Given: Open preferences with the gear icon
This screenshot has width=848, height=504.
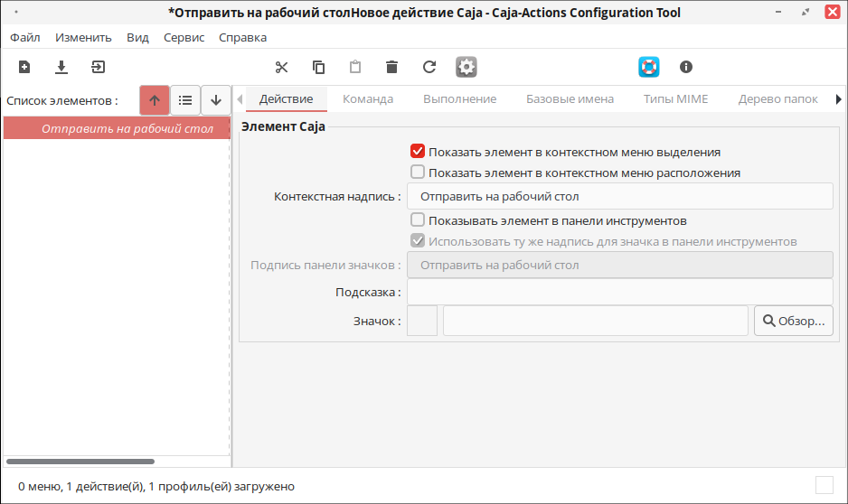Looking at the screenshot, I should coord(466,67).
